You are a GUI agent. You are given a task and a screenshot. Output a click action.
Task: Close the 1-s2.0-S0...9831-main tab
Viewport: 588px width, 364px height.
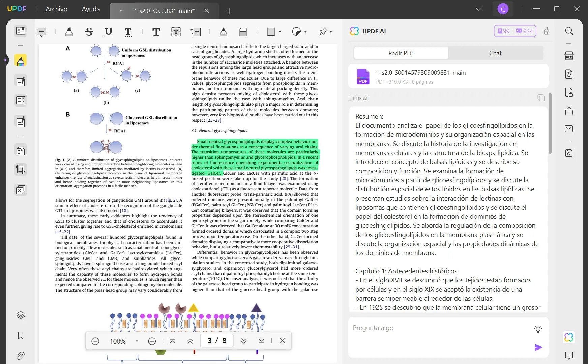point(207,11)
